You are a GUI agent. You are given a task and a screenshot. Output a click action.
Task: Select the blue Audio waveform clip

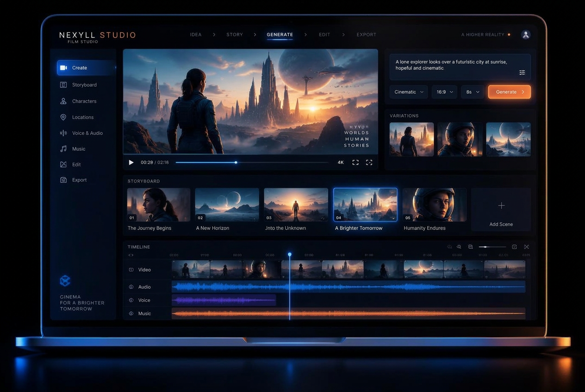click(349, 287)
